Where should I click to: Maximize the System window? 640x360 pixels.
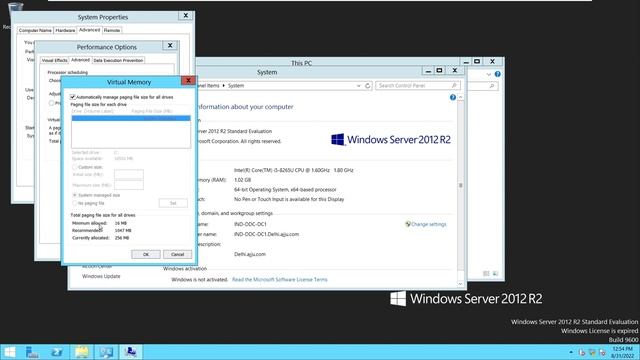(439, 71)
